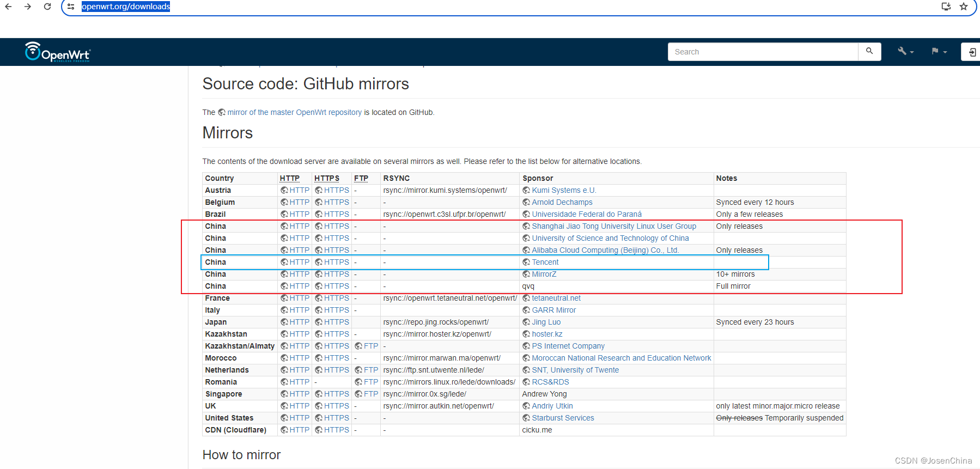
Task: Open the wrench tools dropdown
Action: pos(905,51)
